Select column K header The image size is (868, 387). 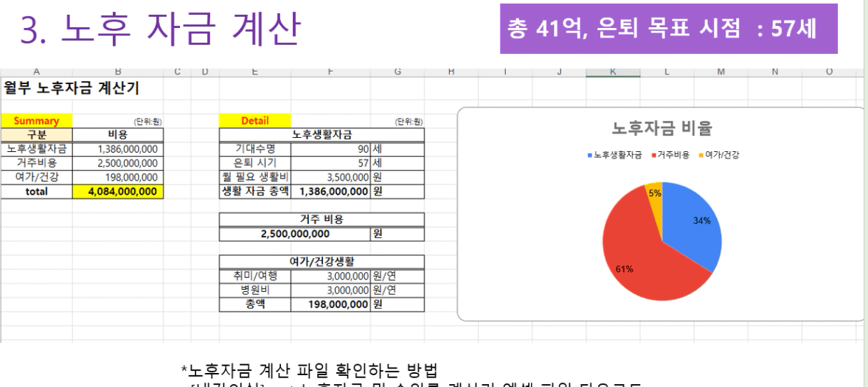613,72
